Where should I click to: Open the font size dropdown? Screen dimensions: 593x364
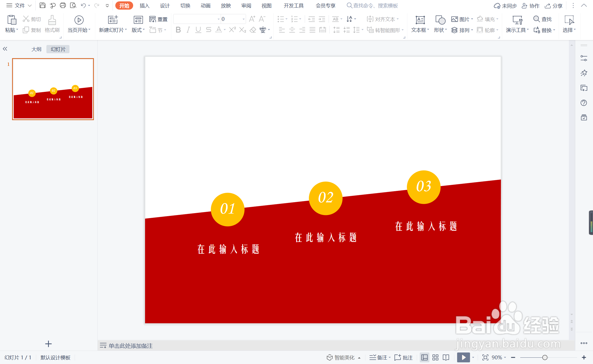[x=244, y=19]
